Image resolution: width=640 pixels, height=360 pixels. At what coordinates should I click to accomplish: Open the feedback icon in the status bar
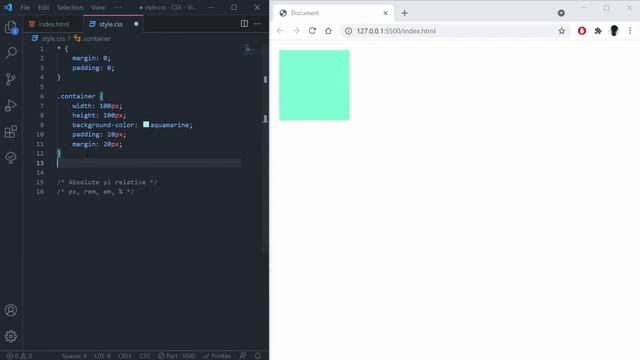pyautogui.click(x=243, y=356)
